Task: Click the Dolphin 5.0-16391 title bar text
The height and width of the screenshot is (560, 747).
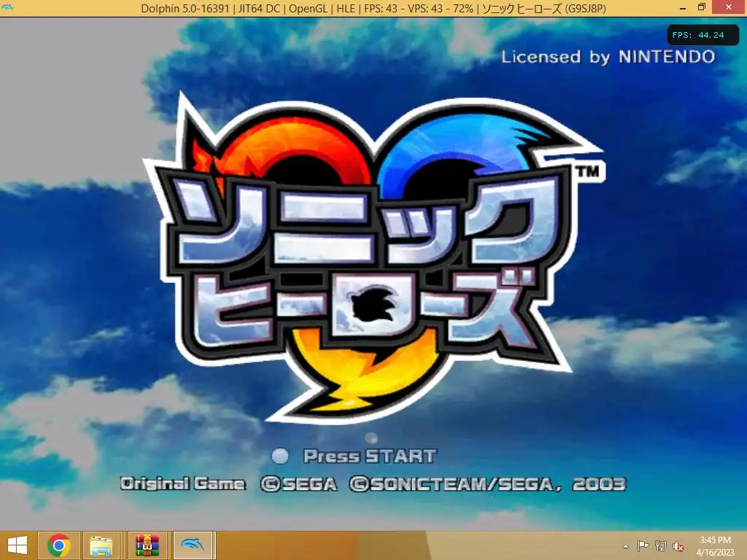Action: click(x=185, y=8)
